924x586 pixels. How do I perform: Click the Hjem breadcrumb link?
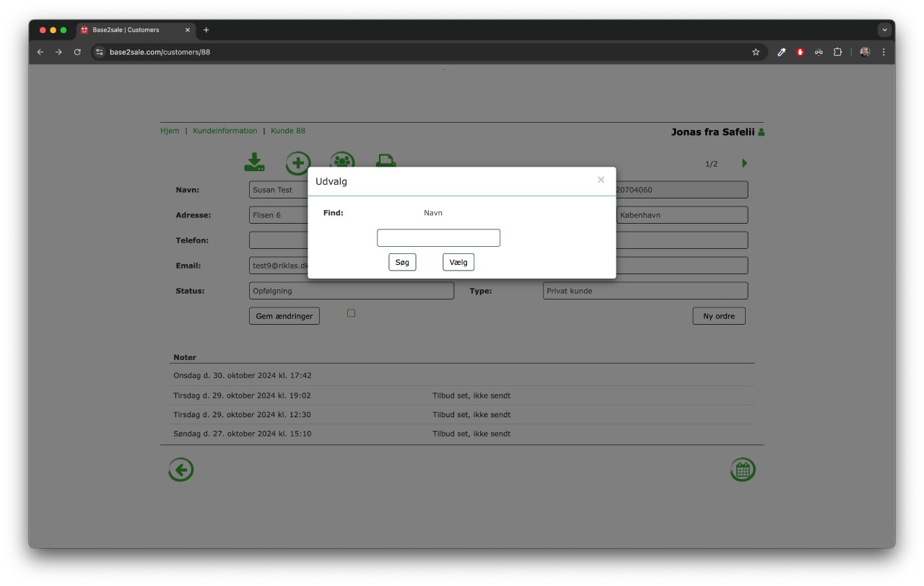tap(170, 131)
